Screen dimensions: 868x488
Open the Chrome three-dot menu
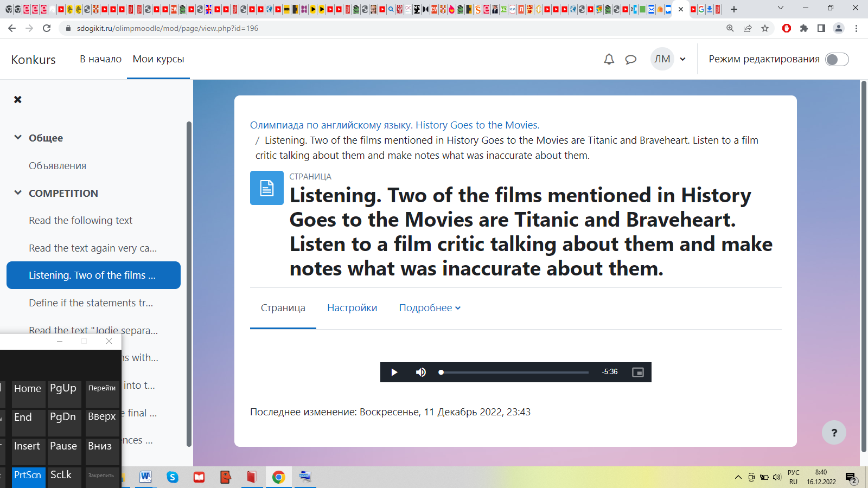(x=856, y=28)
